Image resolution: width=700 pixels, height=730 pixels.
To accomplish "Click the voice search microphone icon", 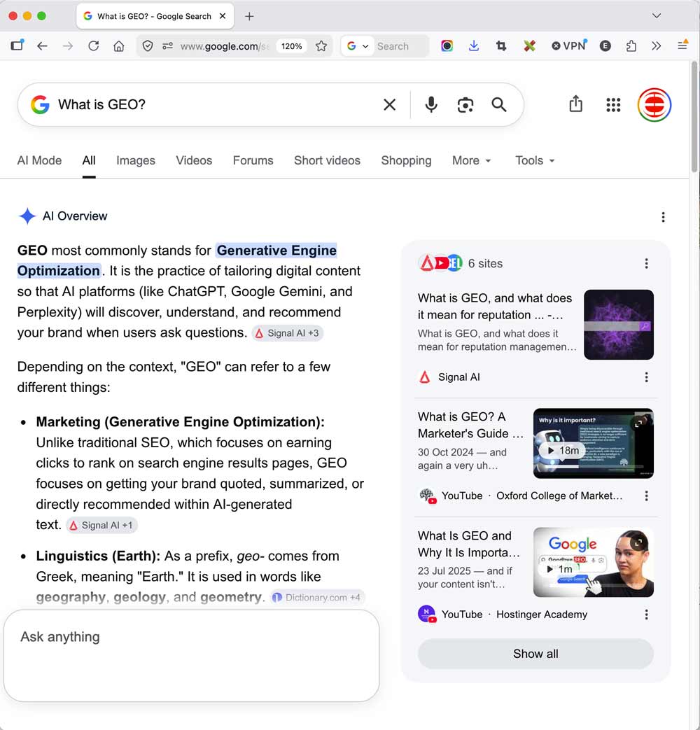I will point(431,105).
